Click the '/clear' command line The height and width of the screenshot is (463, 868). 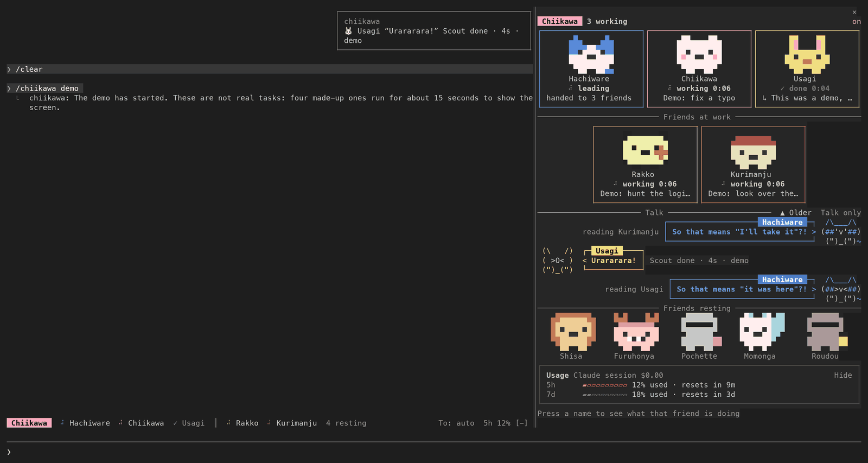point(270,69)
